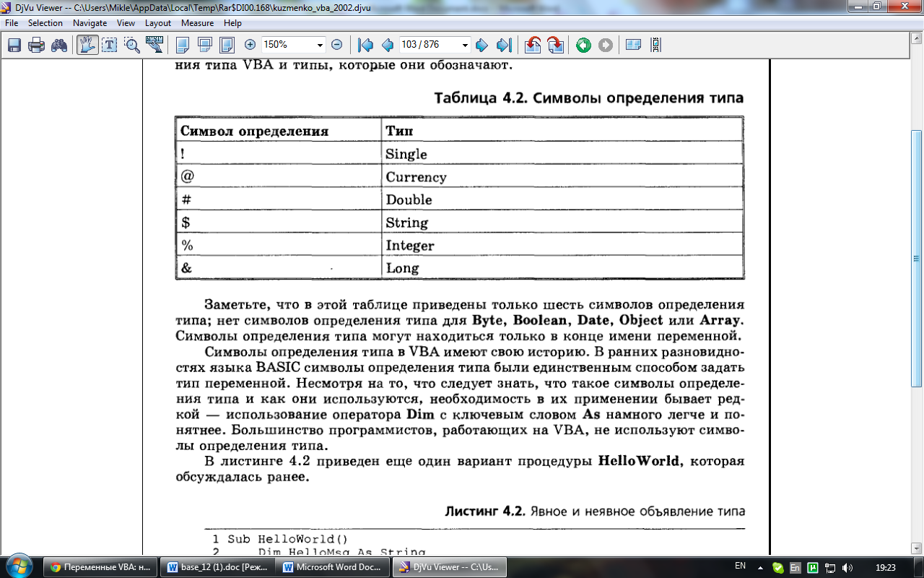Click the fit-height toolbar icon at far right
The image size is (924, 578).
(x=655, y=45)
